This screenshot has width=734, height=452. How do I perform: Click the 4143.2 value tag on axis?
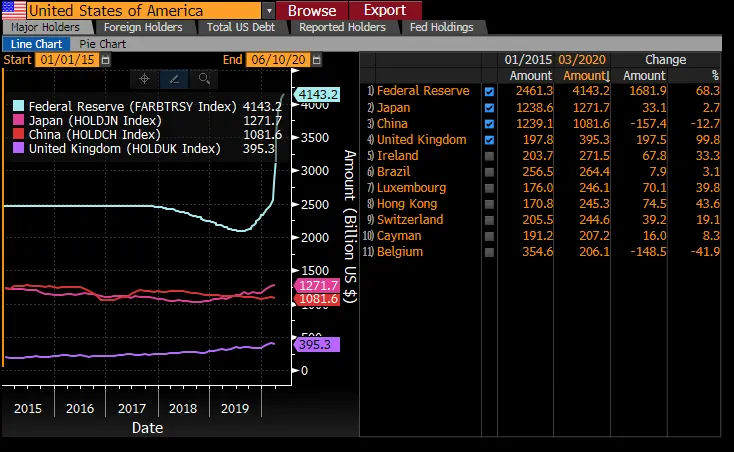pyautogui.click(x=319, y=94)
